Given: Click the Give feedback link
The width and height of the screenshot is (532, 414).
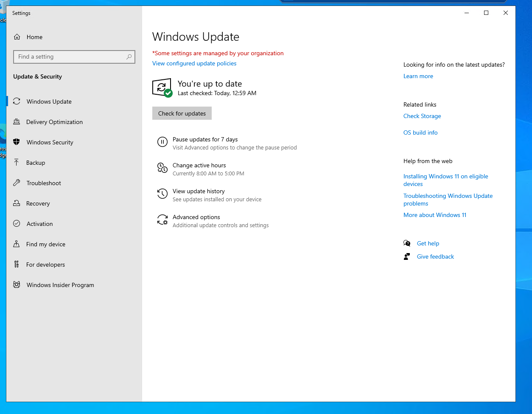Looking at the screenshot, I should (435, 256).
